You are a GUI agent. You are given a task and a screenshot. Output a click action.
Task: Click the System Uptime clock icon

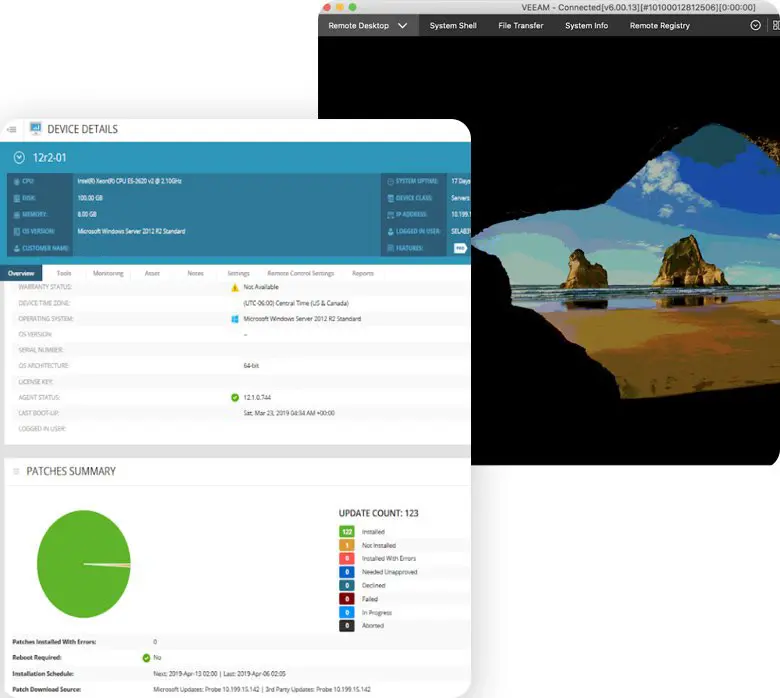[390, 182]
